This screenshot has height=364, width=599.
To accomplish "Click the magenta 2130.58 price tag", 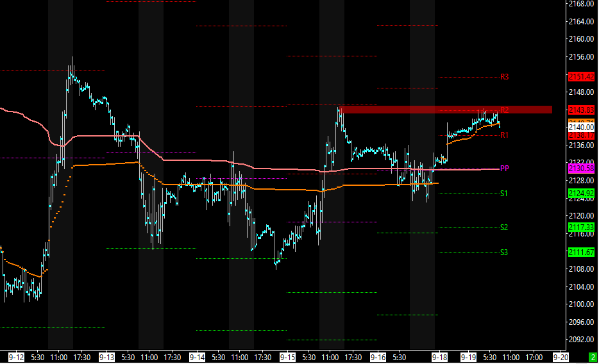I will click(581, 169).
